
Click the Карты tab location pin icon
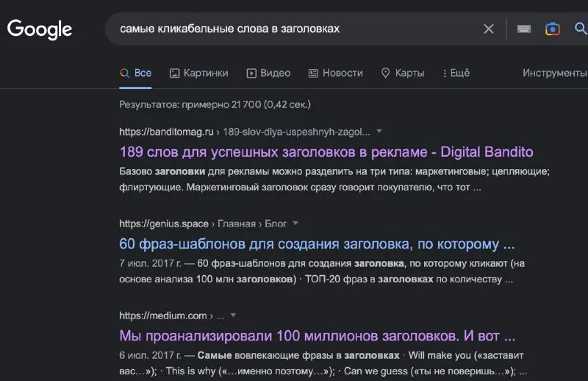click(x=385, y=74)
